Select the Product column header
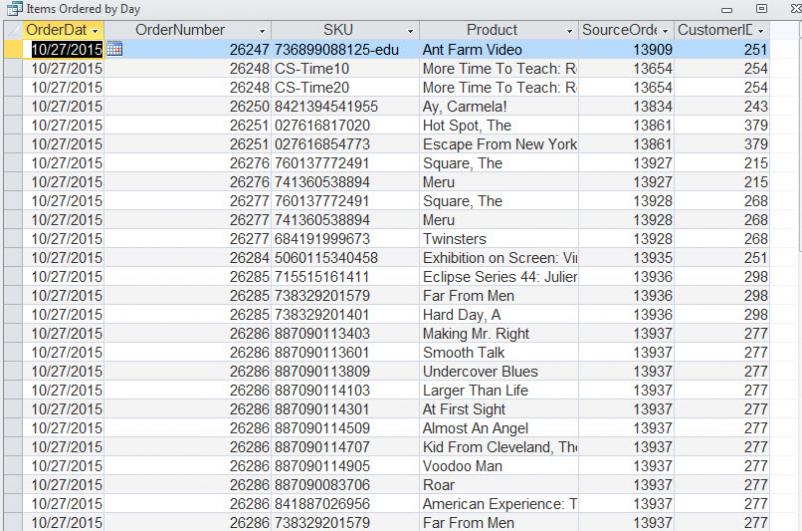Screen dimensions: 802x531 [499, 30]
